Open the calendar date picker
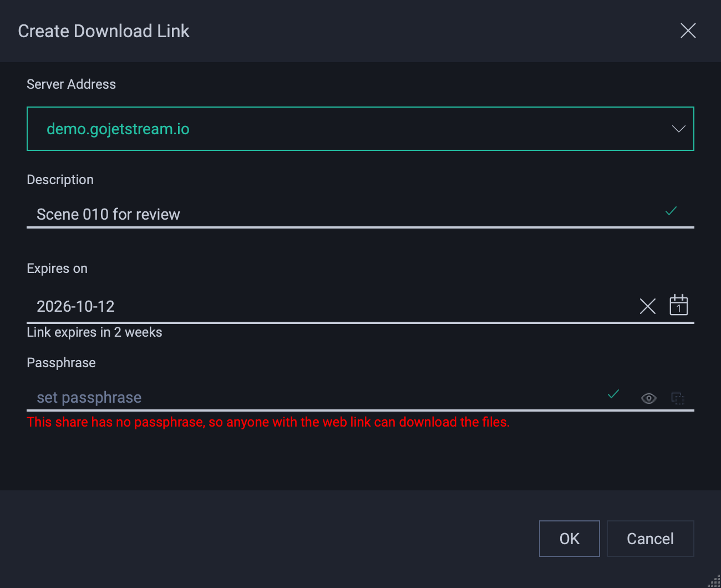721x588 pixels. pyautogui.click(x=679, y=305)
